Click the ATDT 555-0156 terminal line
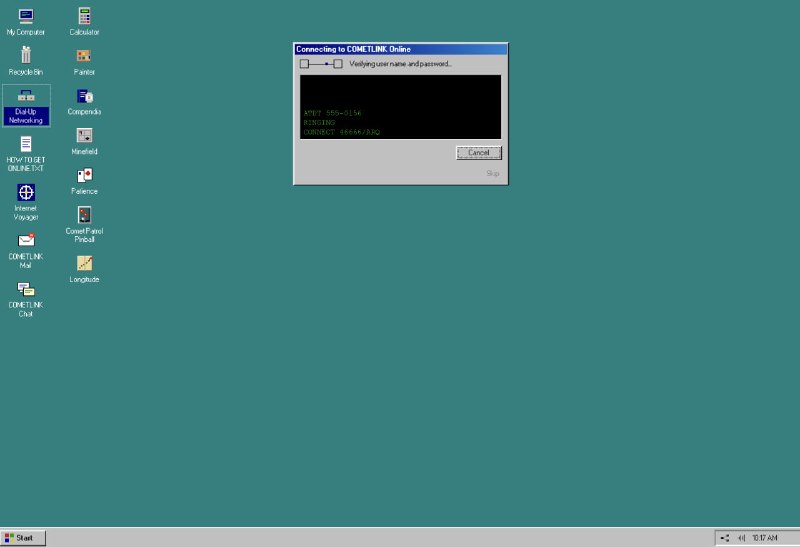The width and height of the screenshot is (800, 547). (x=332, y=113)
